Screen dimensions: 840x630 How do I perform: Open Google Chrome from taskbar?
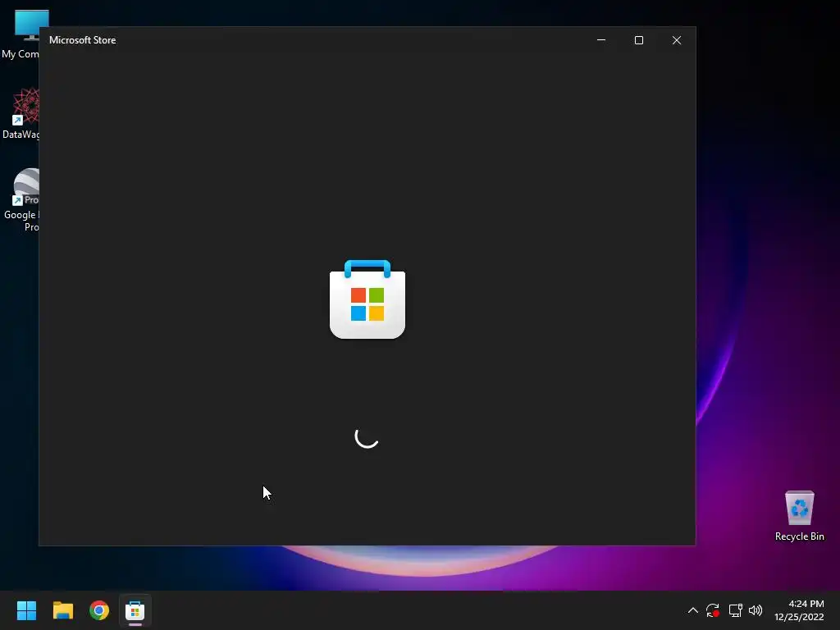point(99,610)
